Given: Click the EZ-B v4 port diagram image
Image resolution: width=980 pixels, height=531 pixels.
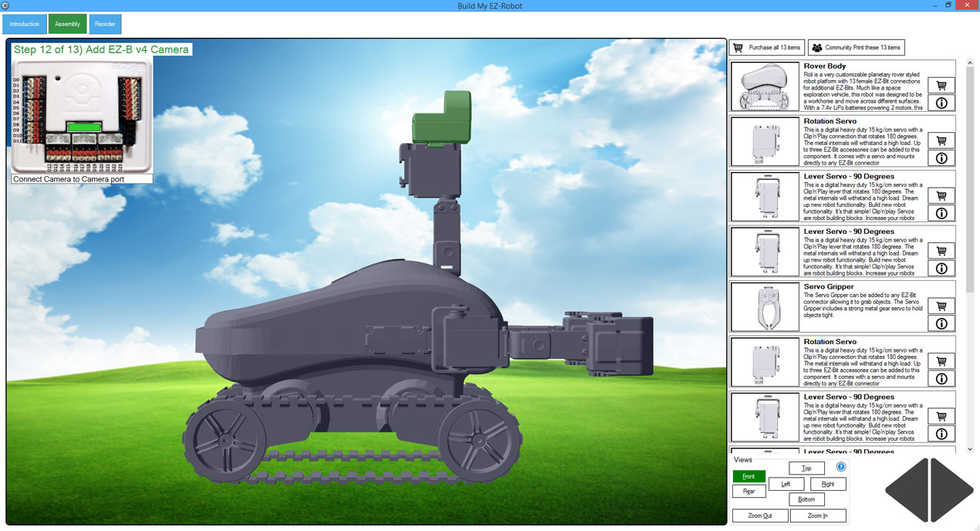Looking at the screenshot, I should click(x=82, y=115).
